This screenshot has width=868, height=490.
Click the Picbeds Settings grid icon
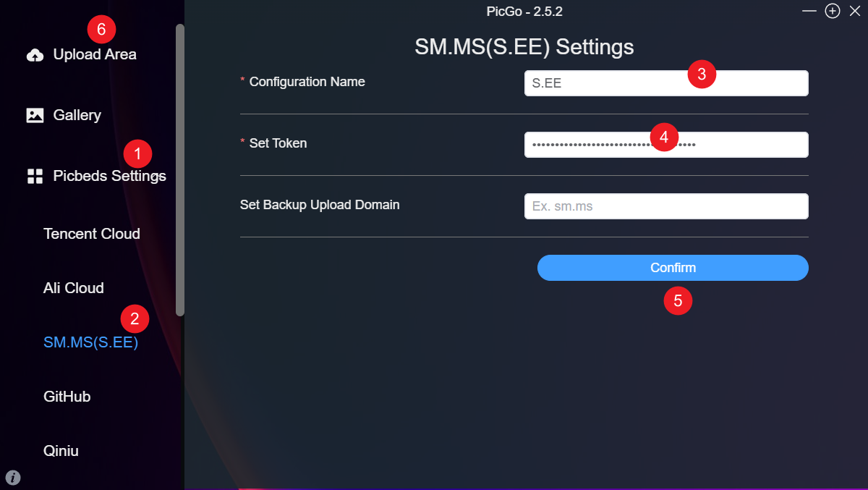coord(34,175)
